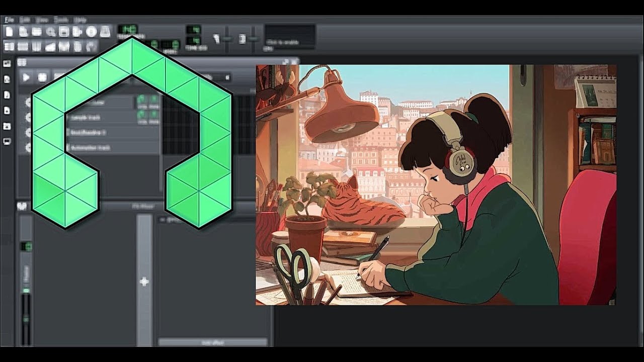644x362 pixels.
Task: Open the Edit menu
Action: [25, 20]
